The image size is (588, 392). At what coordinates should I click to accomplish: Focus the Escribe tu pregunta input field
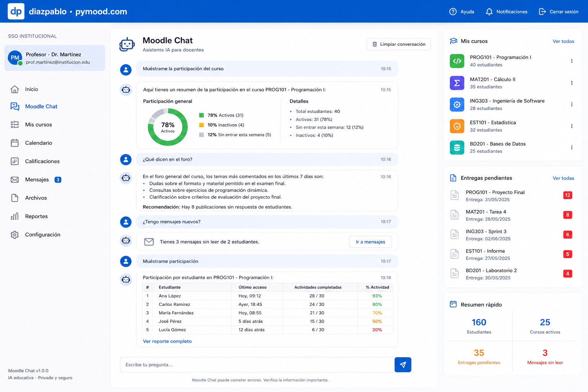(x=257, y=365)
